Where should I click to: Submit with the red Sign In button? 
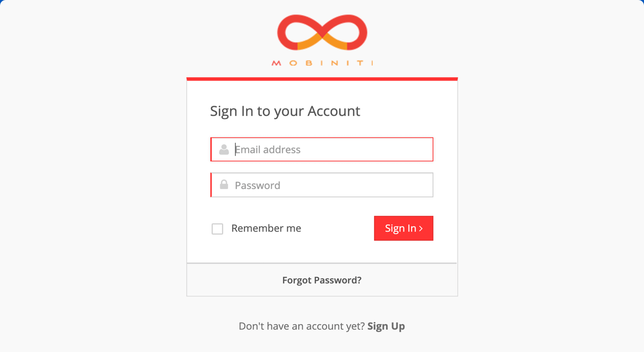click(x=404, y=228)
